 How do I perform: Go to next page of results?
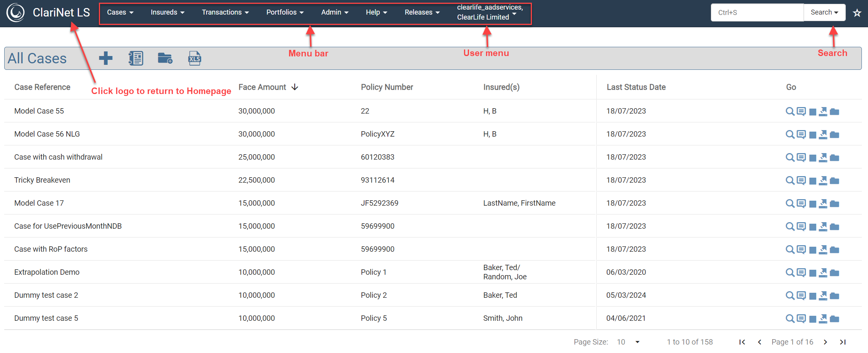click(x=825, y=342)
